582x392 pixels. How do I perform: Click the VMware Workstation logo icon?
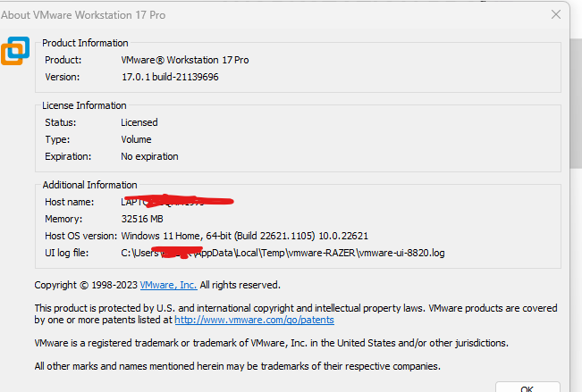click(x=15, y=51)
